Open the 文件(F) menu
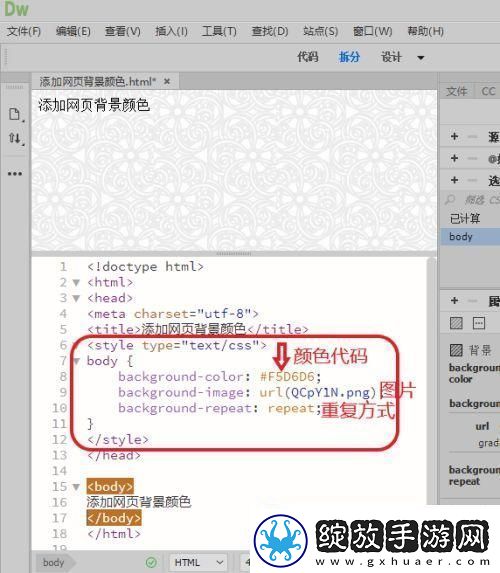 click(24, 31)
